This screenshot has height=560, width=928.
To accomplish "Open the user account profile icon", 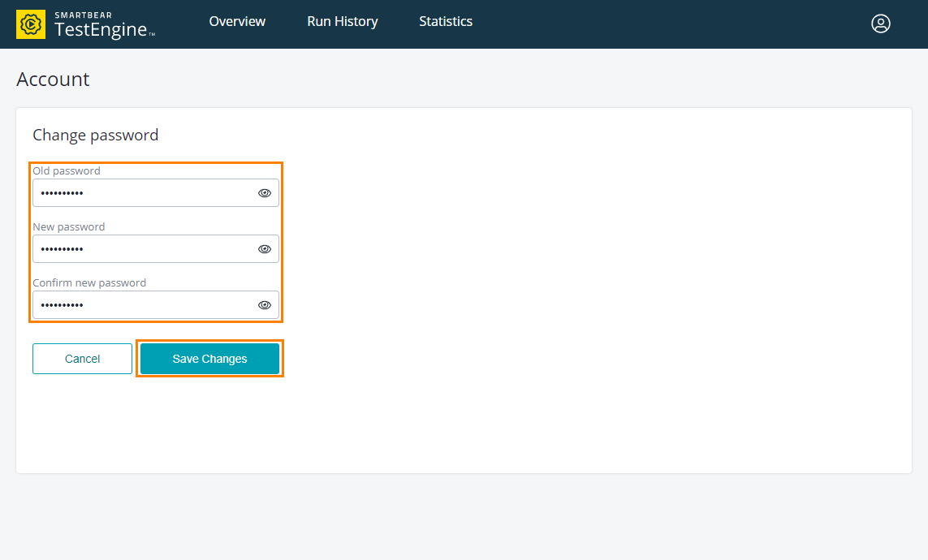I will 880,24.
